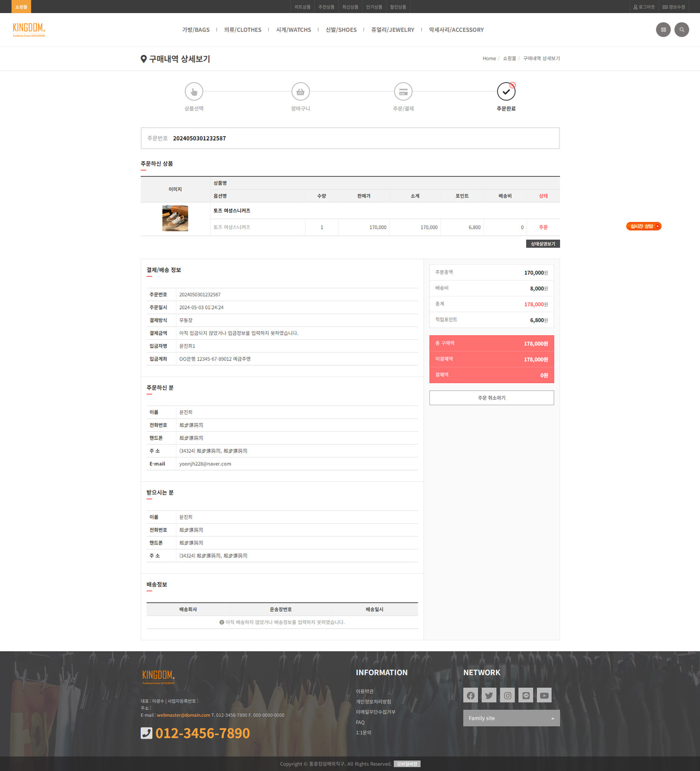The image size is (700, 771).
Task: Click the 주문 취소하기 button
Action: coord(491,398)
